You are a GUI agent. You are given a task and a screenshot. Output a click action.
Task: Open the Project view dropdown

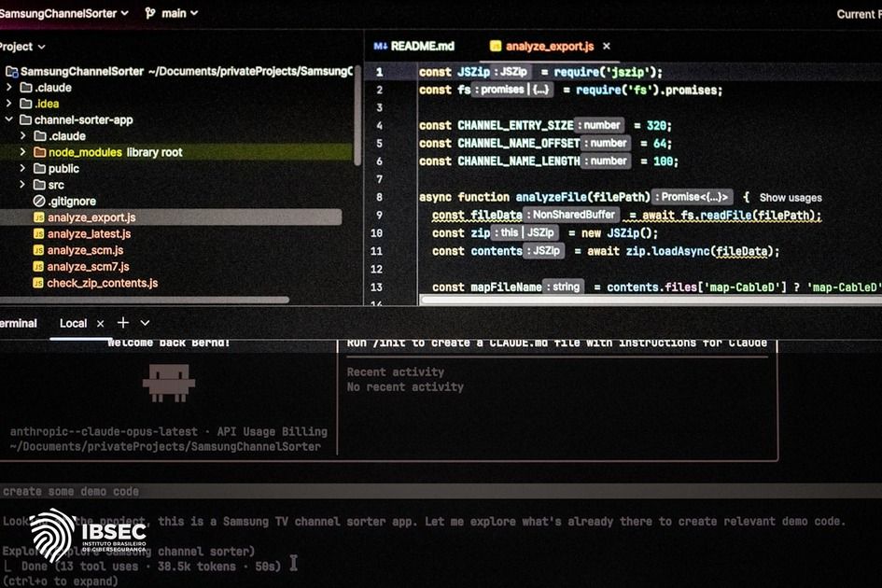pos(22,47)
